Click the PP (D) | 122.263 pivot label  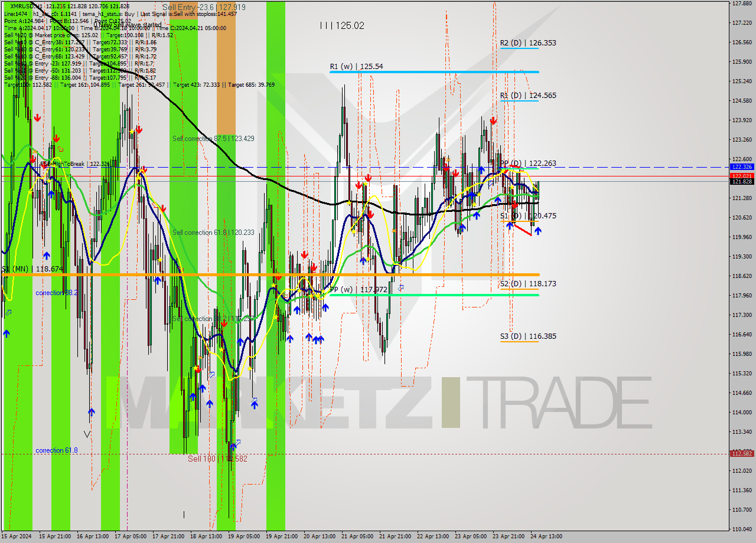pos(527,163)
